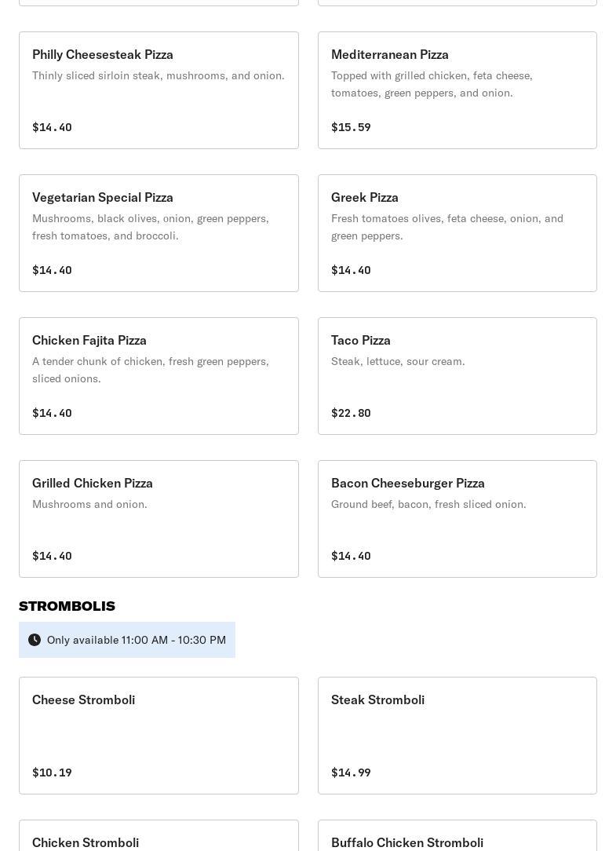This screenshot has height=851, width=616.
Task: Open the Cheese Stromboli item
Action: tap(159, 736)
